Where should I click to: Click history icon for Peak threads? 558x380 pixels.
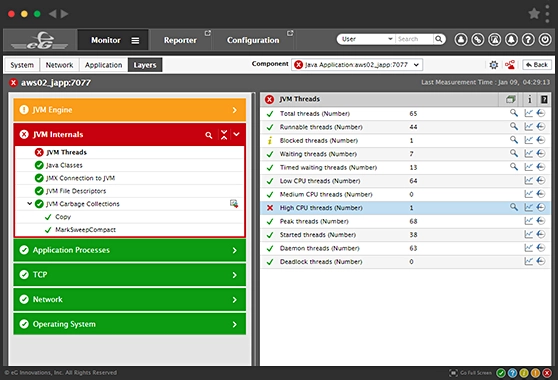coord(541,221)
